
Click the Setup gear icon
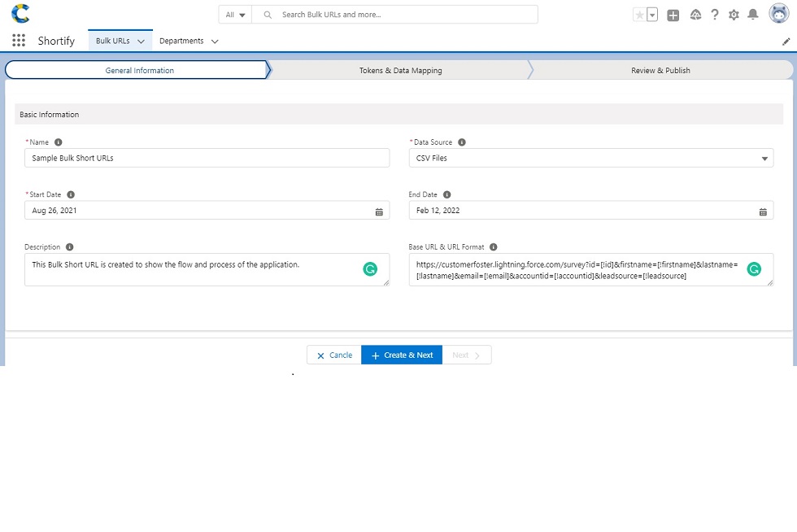click(734, 15)
